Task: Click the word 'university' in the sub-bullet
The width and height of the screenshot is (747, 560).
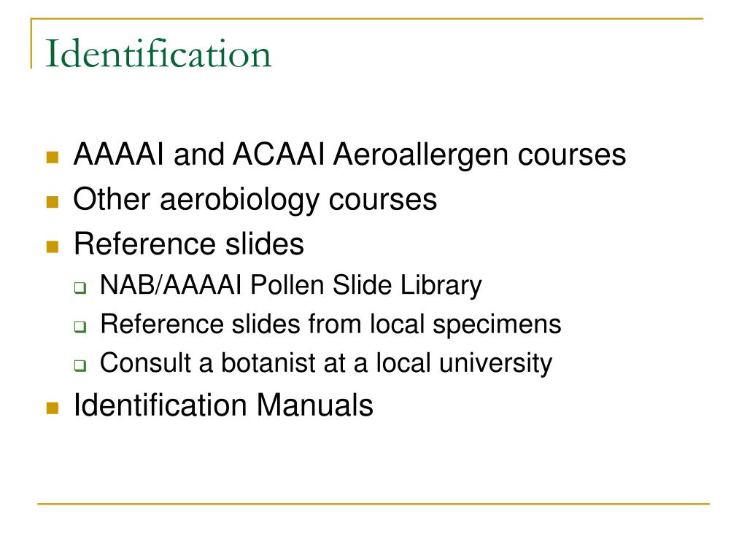Action: click(495, 364)
